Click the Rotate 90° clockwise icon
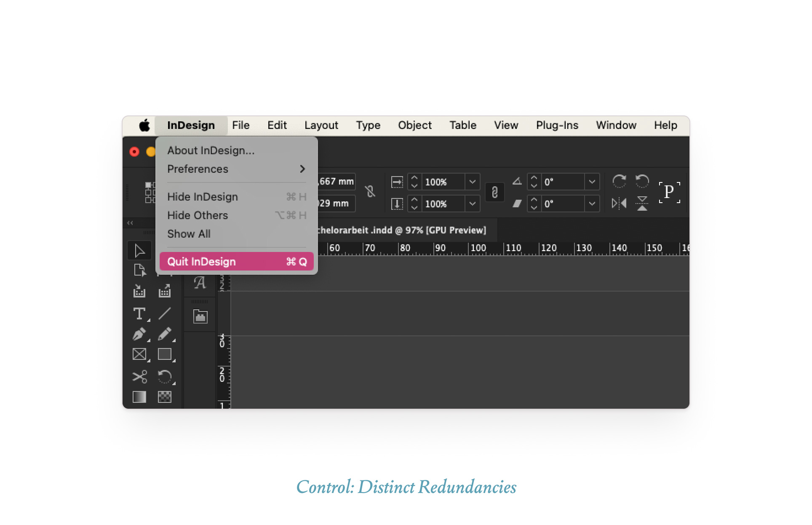Image resolution: width=812 pixels, height=525 pixels. tap(619, 182)
